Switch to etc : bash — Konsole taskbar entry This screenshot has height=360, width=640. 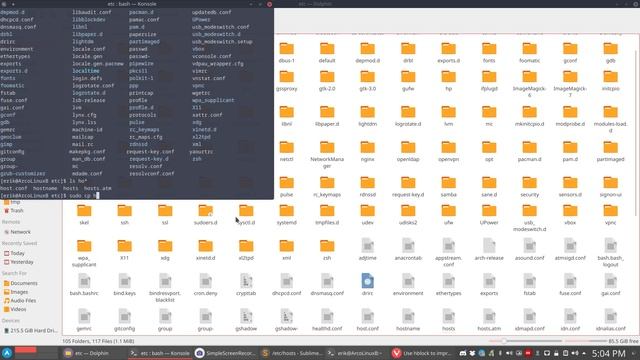tap(160, 353)
